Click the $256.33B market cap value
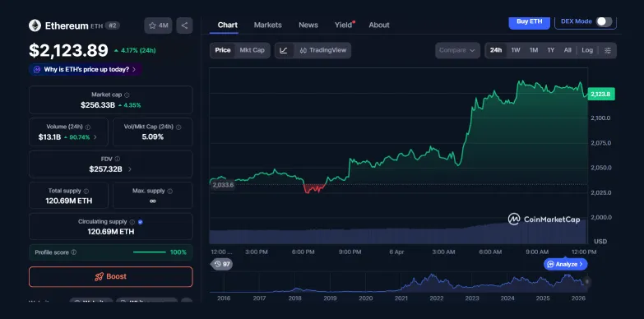The width and height of the screenshot is (644, 319). (98, 105)
